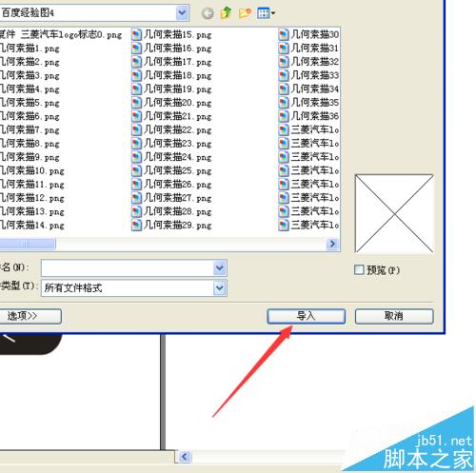Select file icon of 几何素描22.png
The image size is (476, 473).
click(136, 130)
